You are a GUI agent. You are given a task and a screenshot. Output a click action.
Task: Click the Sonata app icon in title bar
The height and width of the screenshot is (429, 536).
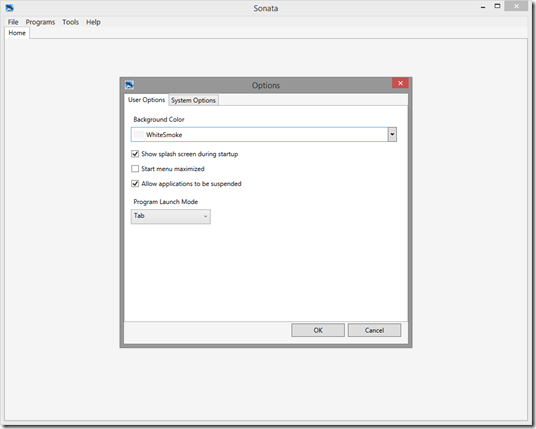tap(10, 8)
